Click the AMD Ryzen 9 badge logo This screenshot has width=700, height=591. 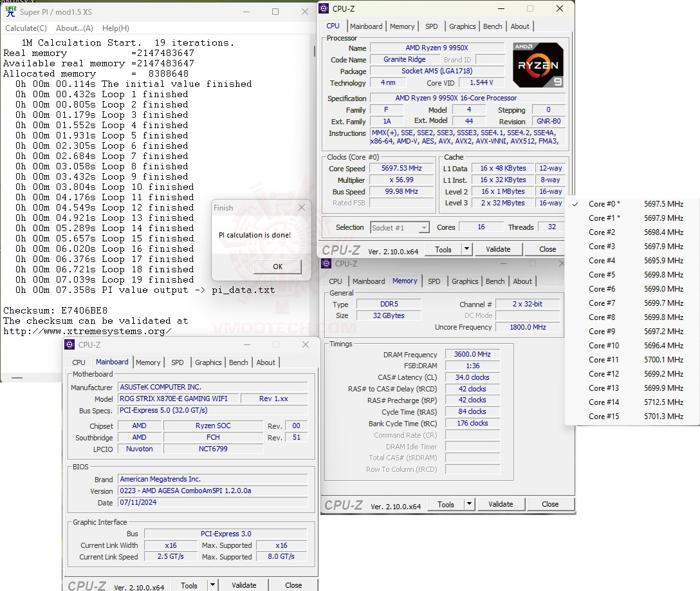click(538, 65)
